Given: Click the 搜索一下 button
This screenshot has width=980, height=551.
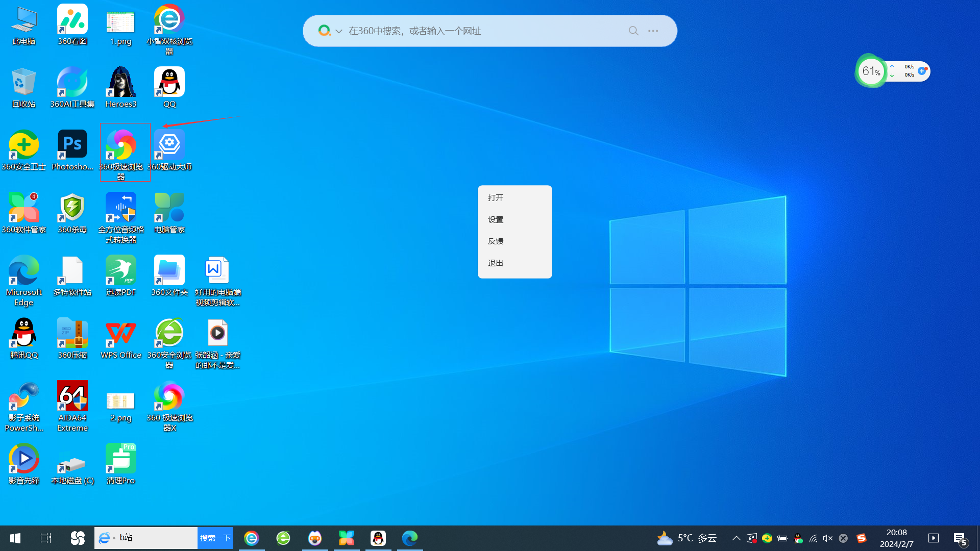Looking at the screenshot, I should click(215, 538).
